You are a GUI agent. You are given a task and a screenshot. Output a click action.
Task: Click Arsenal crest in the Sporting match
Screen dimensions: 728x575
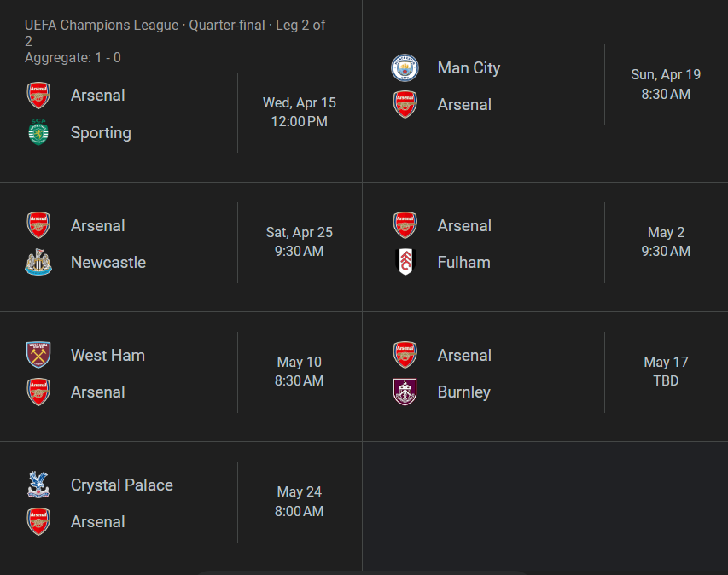tap(38, 96)
